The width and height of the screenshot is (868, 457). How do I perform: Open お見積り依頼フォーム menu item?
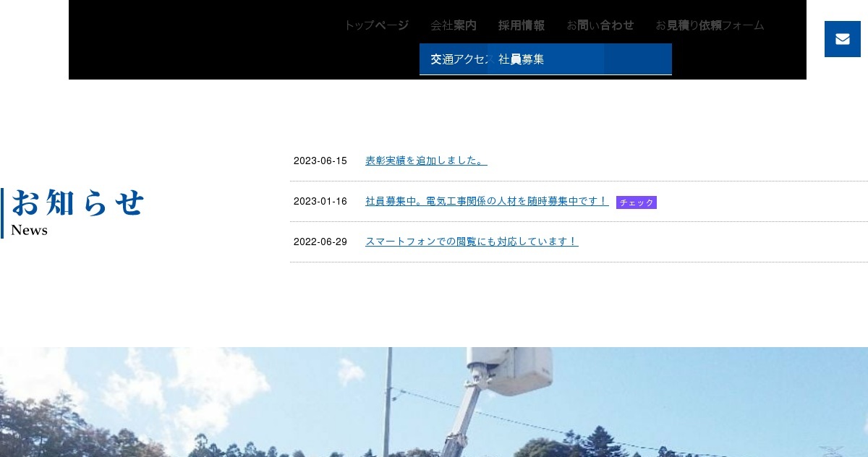710,25
